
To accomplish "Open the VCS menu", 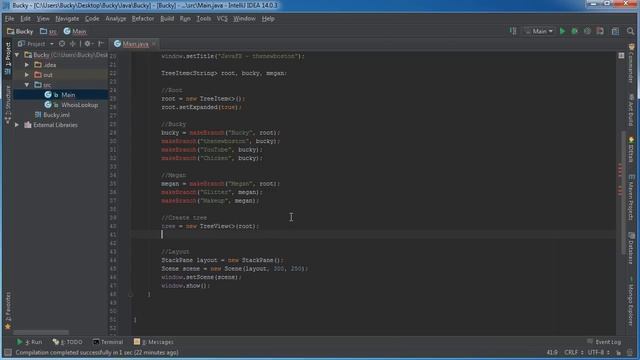I will pyautogui.click(x=222, y=19).
